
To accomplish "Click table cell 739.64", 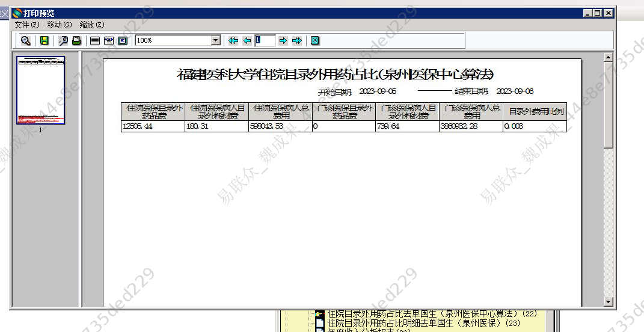I will (408, 126).
